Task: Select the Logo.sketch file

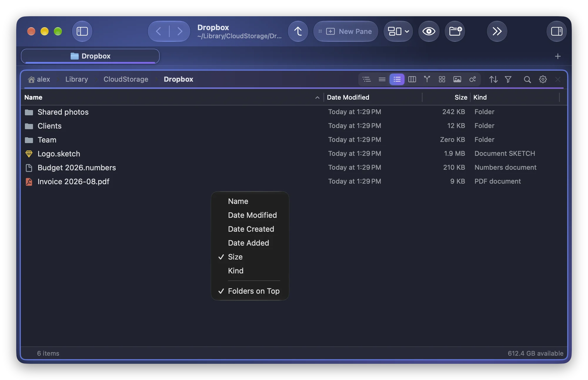Action: (x=294, y=153)
